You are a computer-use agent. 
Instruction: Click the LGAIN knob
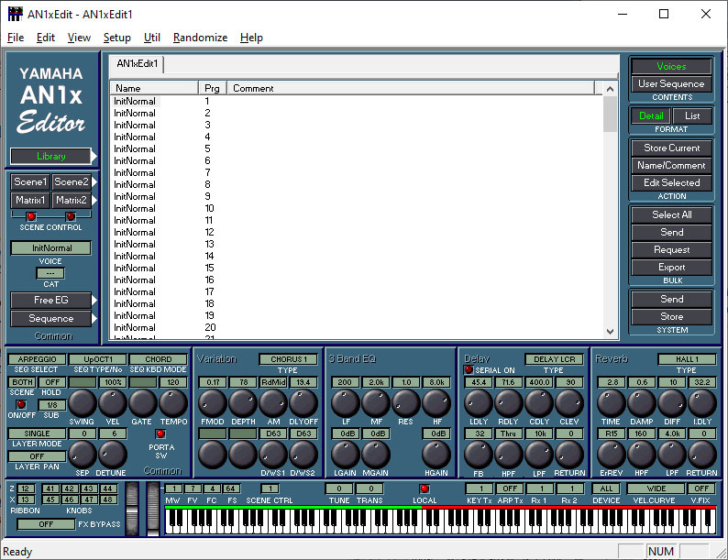coord(345,455)
